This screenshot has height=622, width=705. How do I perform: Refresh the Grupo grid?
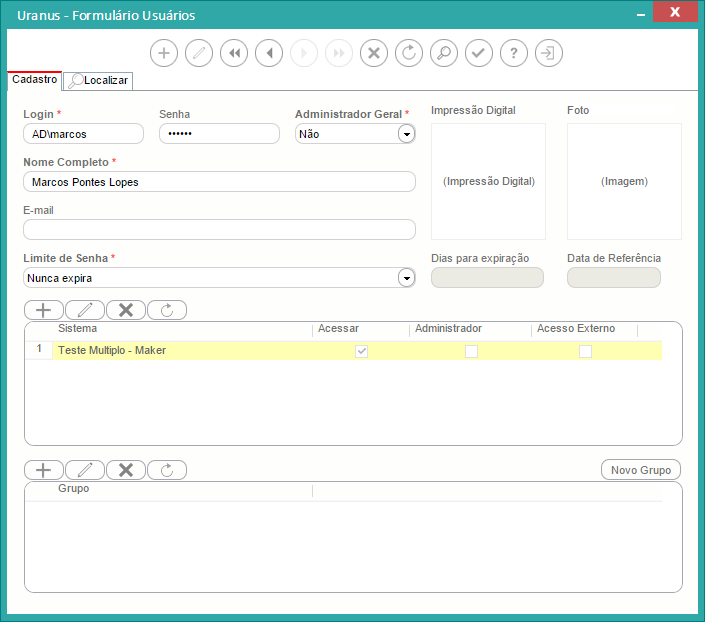pos(167,470)
